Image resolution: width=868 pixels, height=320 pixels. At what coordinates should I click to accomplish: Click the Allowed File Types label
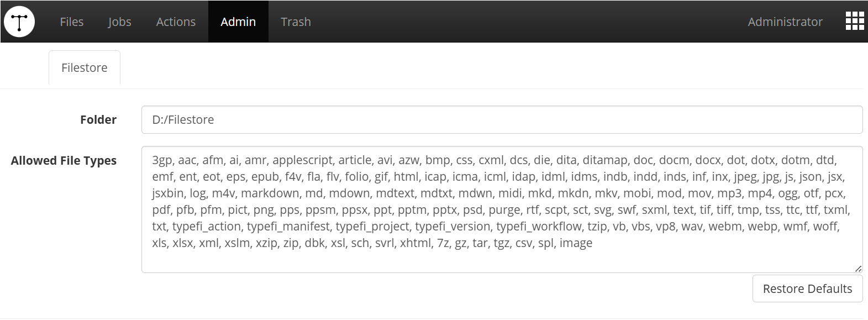[x=64, y=161]
